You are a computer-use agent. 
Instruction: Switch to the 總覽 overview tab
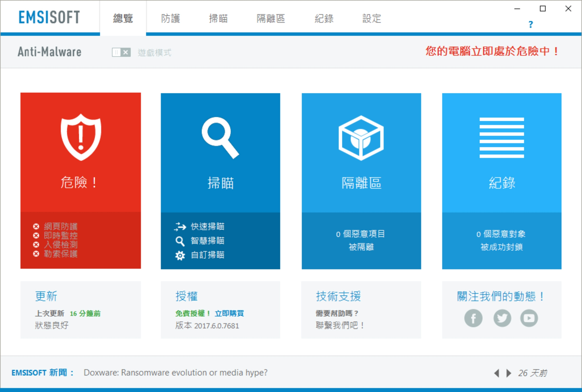[123, 18]
